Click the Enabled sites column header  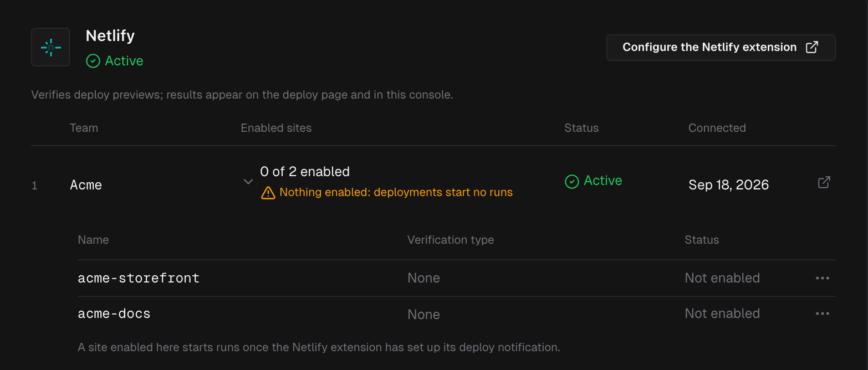coord(276,128)
